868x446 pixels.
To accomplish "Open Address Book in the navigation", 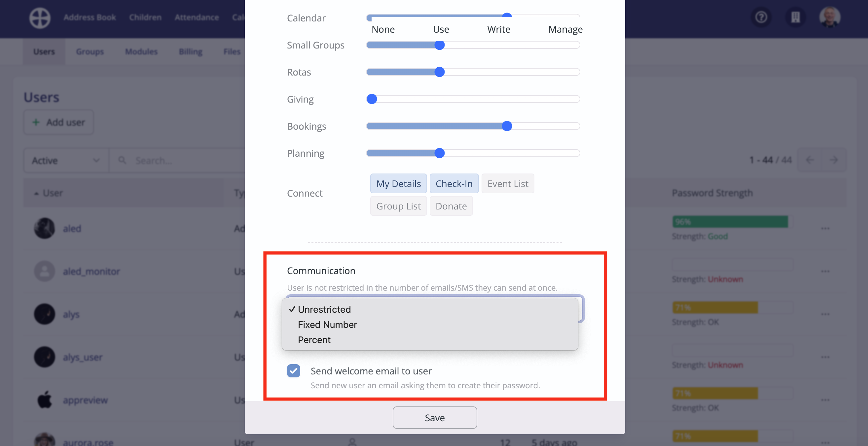I will point(90,17).
